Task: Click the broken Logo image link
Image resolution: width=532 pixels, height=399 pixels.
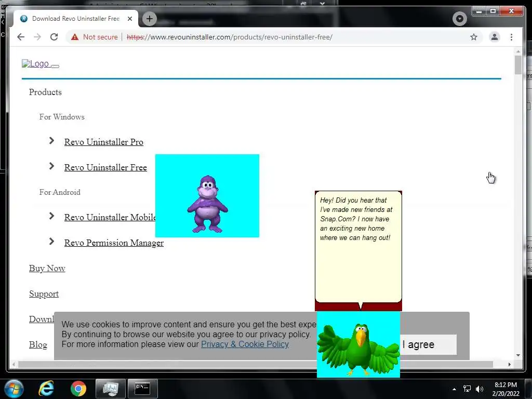Action: tap(35, 63)
